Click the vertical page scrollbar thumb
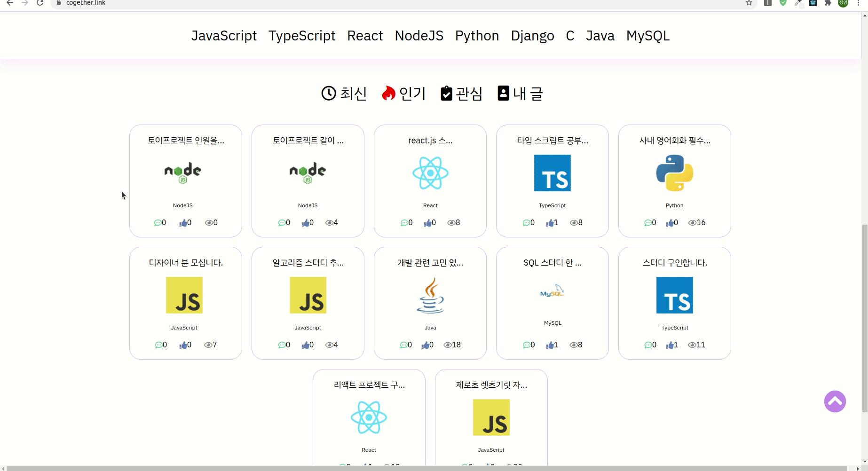Viewport: 868px width, 471px height. pyautogui.click(x=864, y=319)
